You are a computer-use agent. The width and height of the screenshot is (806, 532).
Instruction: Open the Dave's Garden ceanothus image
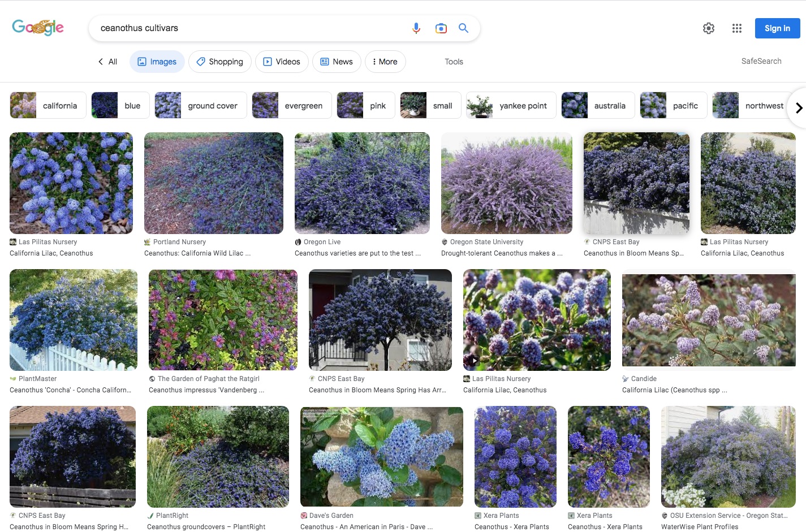(381, 456)
